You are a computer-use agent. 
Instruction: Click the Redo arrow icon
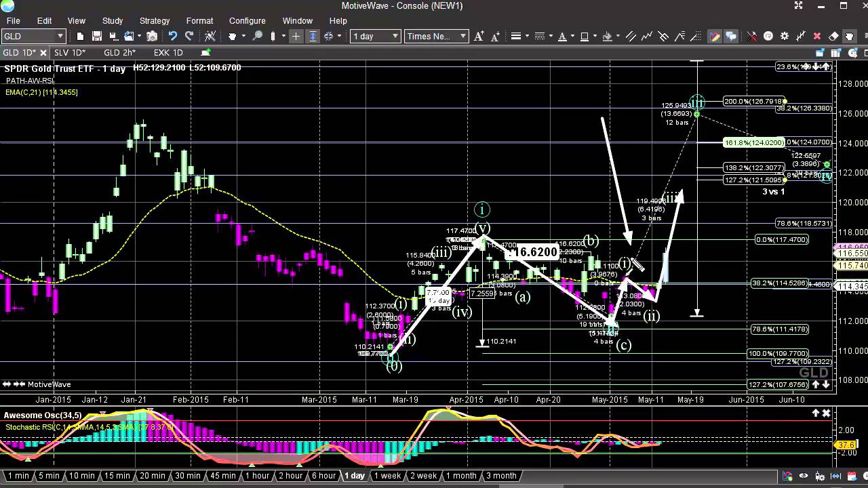point(189,36)
